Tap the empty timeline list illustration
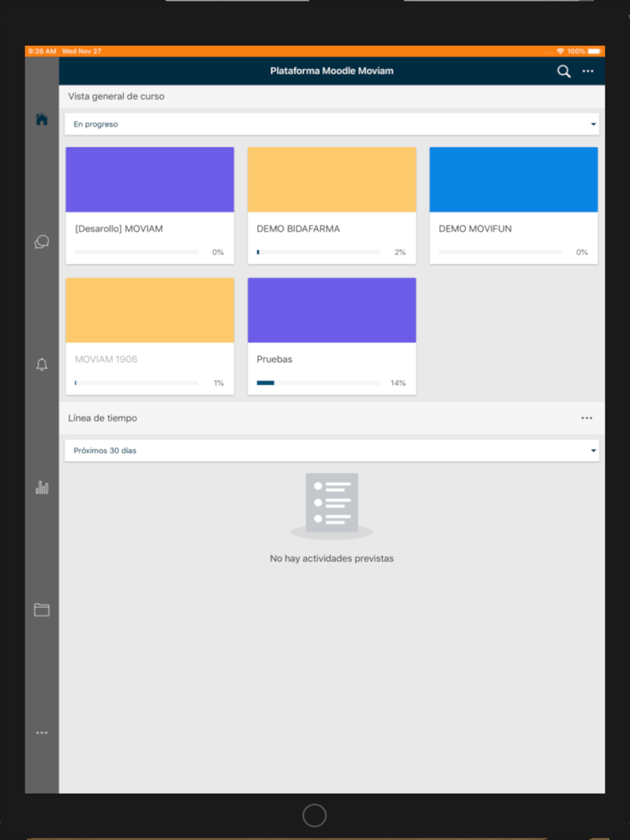 [332, 506]
